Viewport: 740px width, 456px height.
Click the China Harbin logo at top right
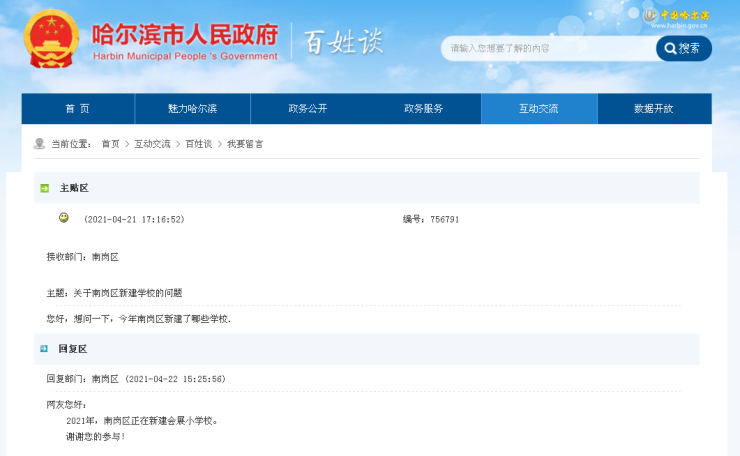click(x=677, y=17)
